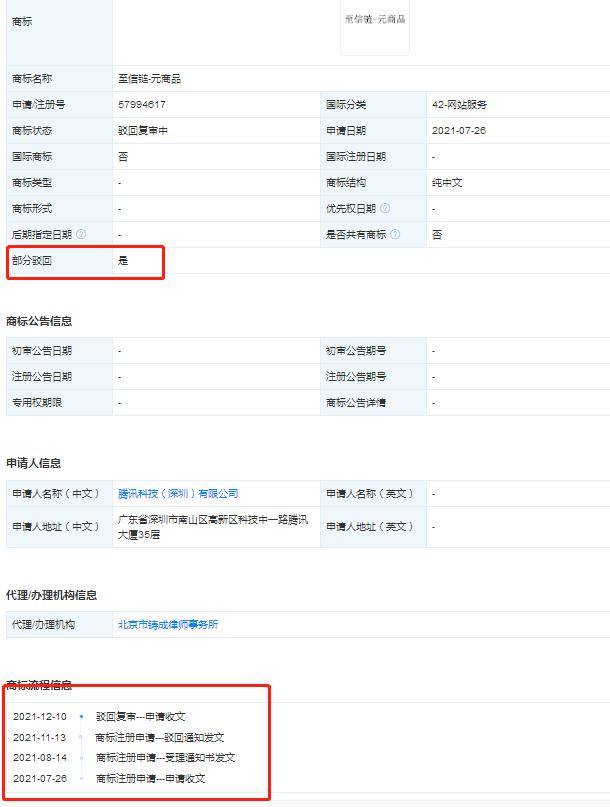This screenshot has width=610, height=807.
Task: Click the 商标注册申请---受理通知书发文 process entry
Action: click(x=165, y=758)
